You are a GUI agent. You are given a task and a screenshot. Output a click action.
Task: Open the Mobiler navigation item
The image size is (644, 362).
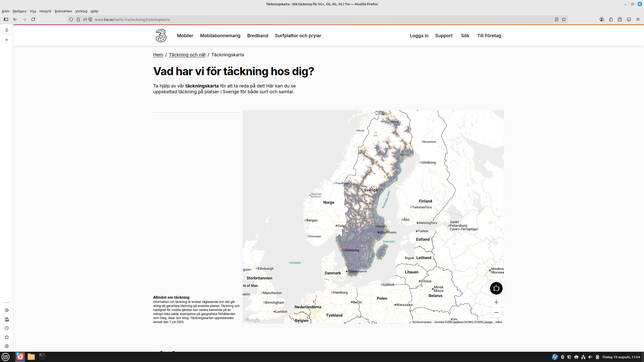click(x=185, y=36)
